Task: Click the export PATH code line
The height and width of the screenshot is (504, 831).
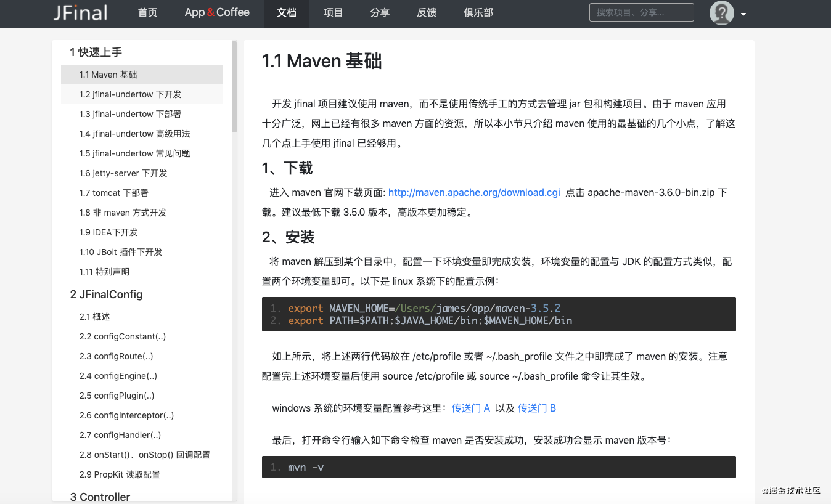Action: pos(430,320)
